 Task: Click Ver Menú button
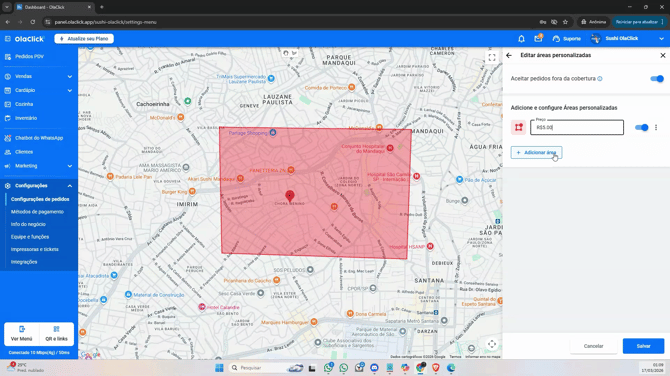coord(21,334)
